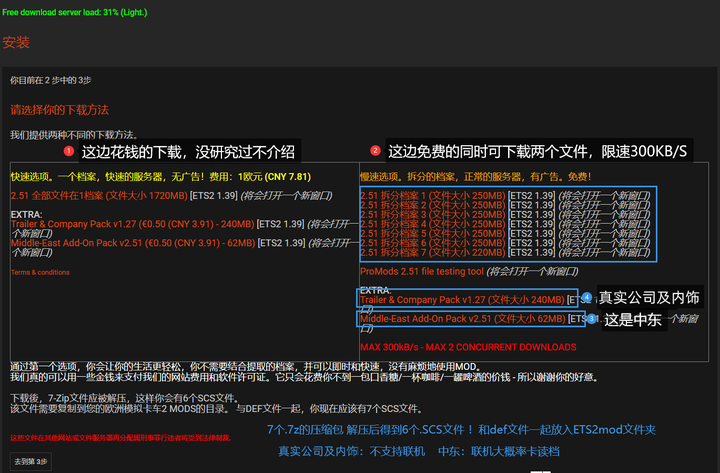The width and height of the screenshot is (720, 473).
Task: Download 2.51 split archive 3 (250MB)
Action: 433,214
